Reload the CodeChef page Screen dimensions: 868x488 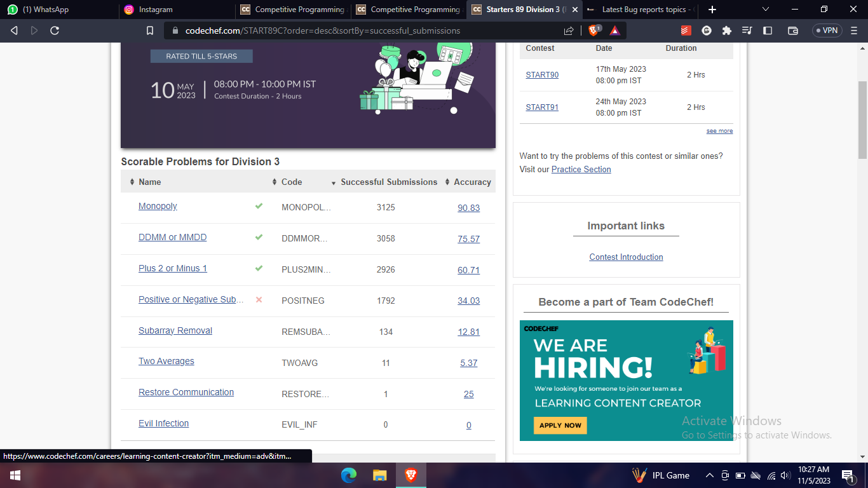click(55, 30)
